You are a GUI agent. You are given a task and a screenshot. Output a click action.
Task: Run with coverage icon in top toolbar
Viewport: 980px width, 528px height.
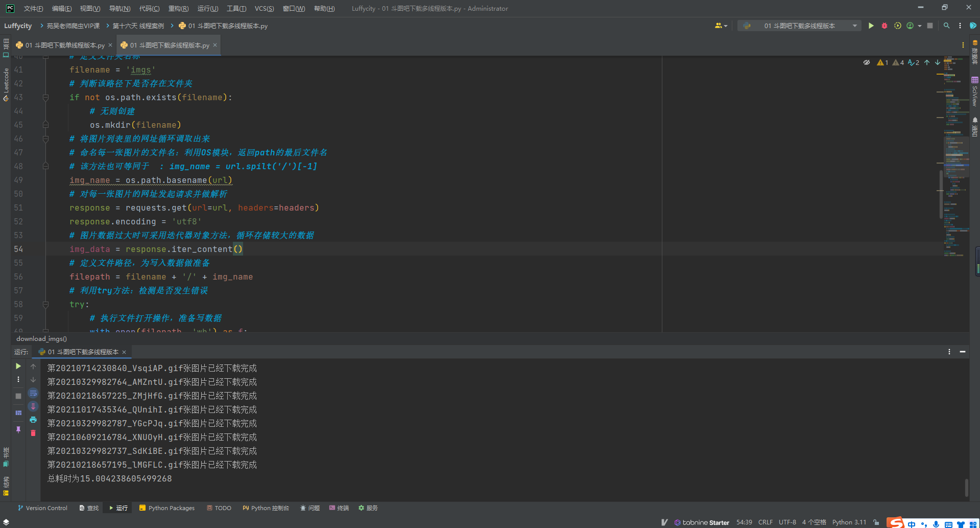pyautogui.click(x=897, y=26)
